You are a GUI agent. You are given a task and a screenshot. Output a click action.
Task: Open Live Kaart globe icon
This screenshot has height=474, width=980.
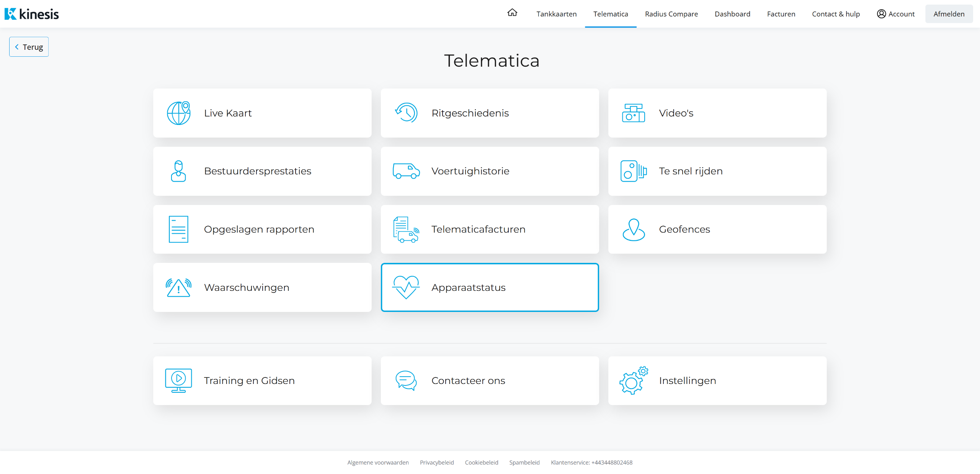pos(178,113)
